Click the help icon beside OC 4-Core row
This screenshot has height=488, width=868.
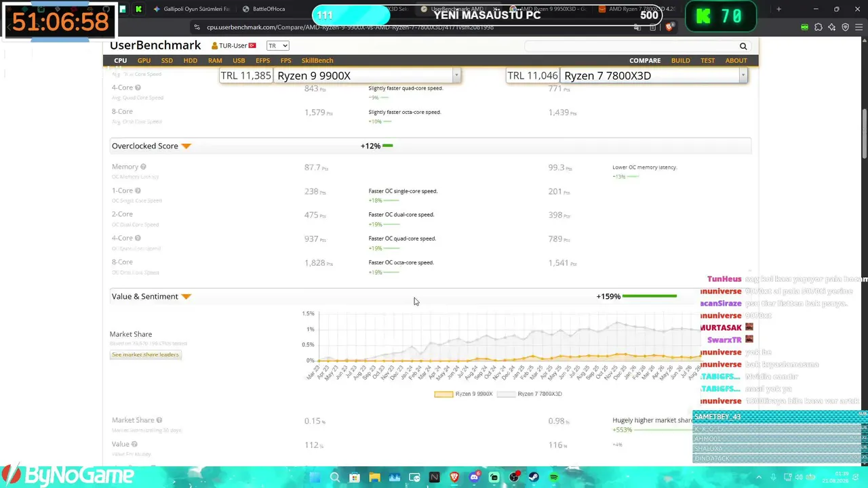click(x=138, y=238)
